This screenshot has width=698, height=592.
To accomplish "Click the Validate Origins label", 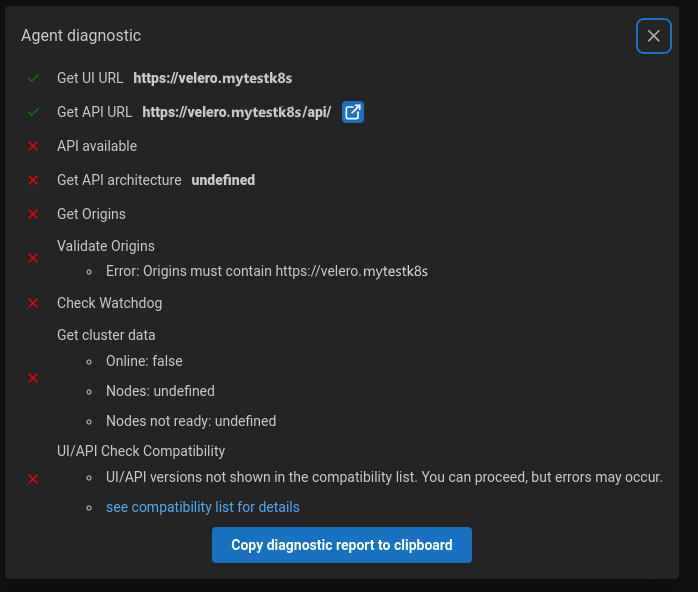I will (x=106, y=246).
